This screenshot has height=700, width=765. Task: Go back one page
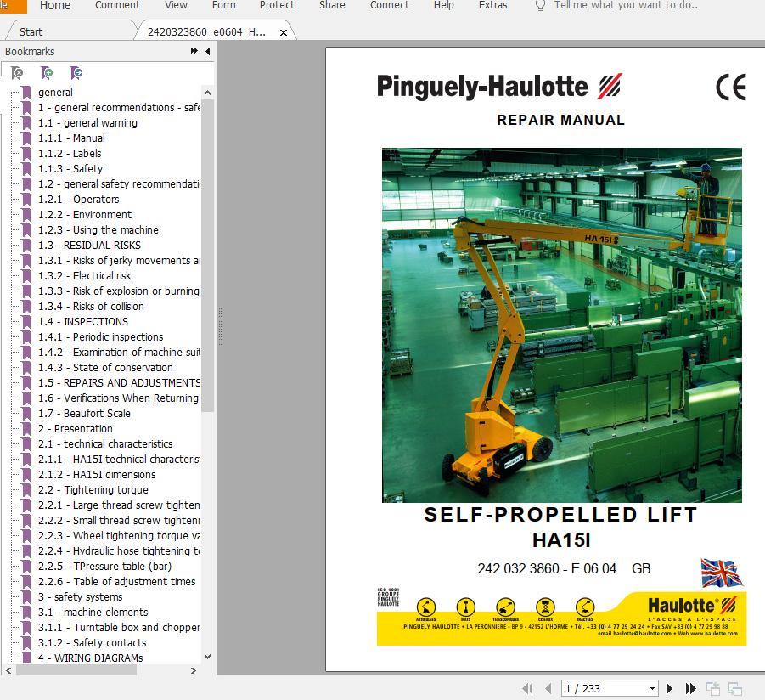[x=549, y=689]
